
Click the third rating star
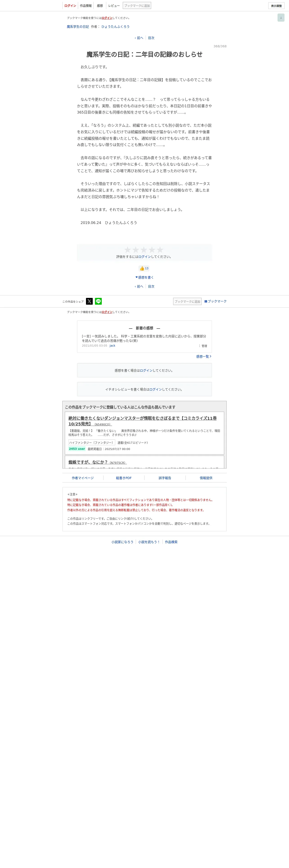click(144, 250)
